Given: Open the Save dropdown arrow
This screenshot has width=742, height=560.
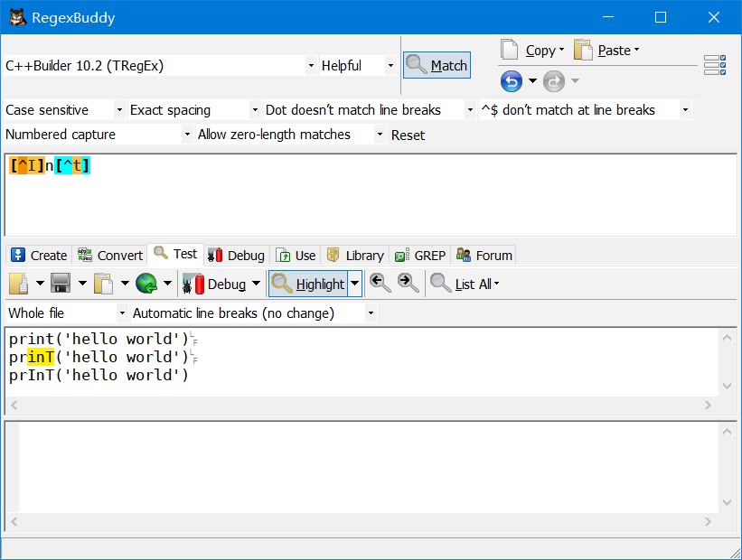Looking at the screenshot, I should click(x=82, y=284).
